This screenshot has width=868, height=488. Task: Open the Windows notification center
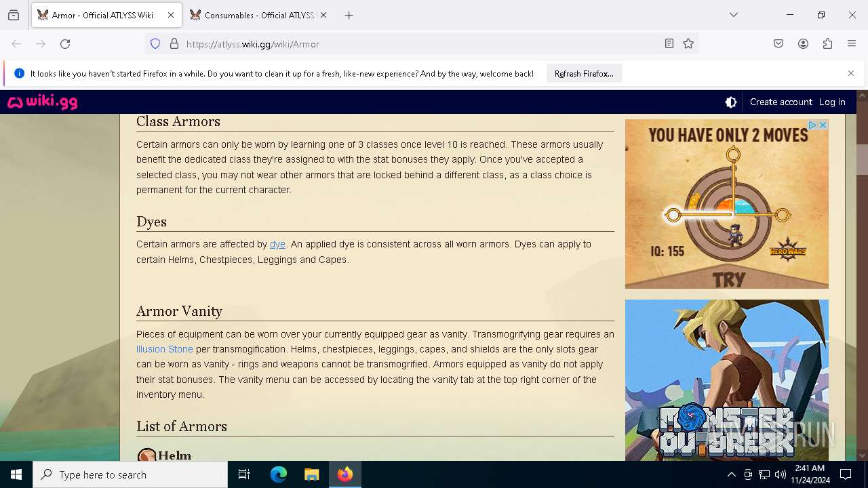point(846,474)
